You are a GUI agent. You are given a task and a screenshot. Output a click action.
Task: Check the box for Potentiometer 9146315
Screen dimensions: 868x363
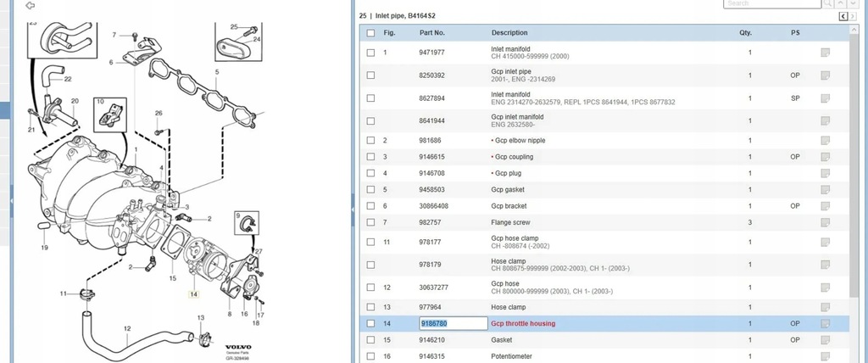pyautogui.click(x=370, y=356)
